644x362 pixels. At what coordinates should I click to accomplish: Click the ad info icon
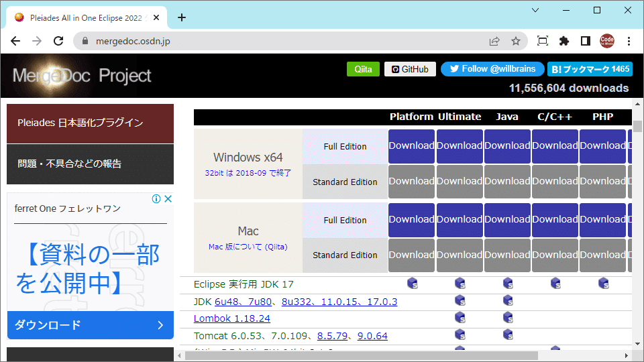click(x=156, y=199)
